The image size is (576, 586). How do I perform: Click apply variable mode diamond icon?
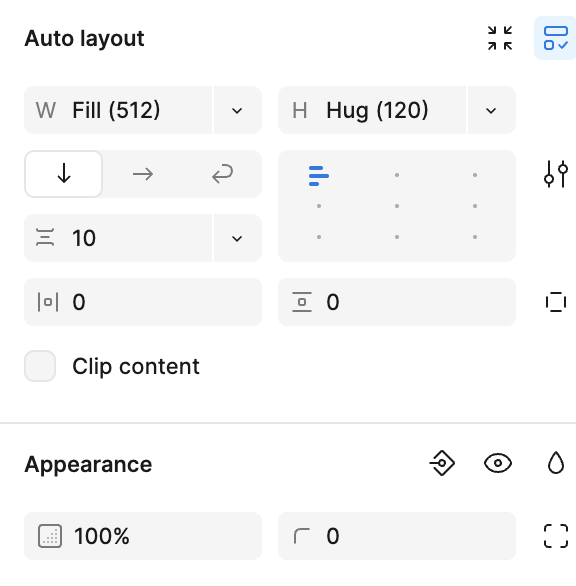pyautogui.click(x=442, y=463)
